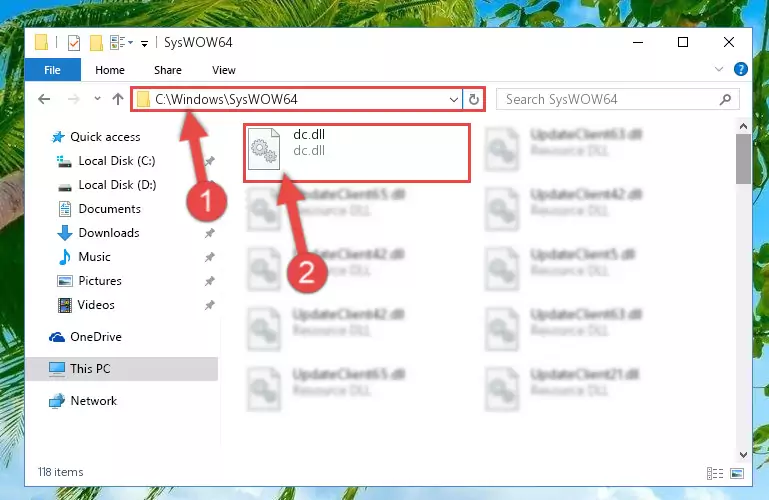Click the vertical scrollbar thumb
The width and height of the screenshot is (769, 500).
(743, 159)
